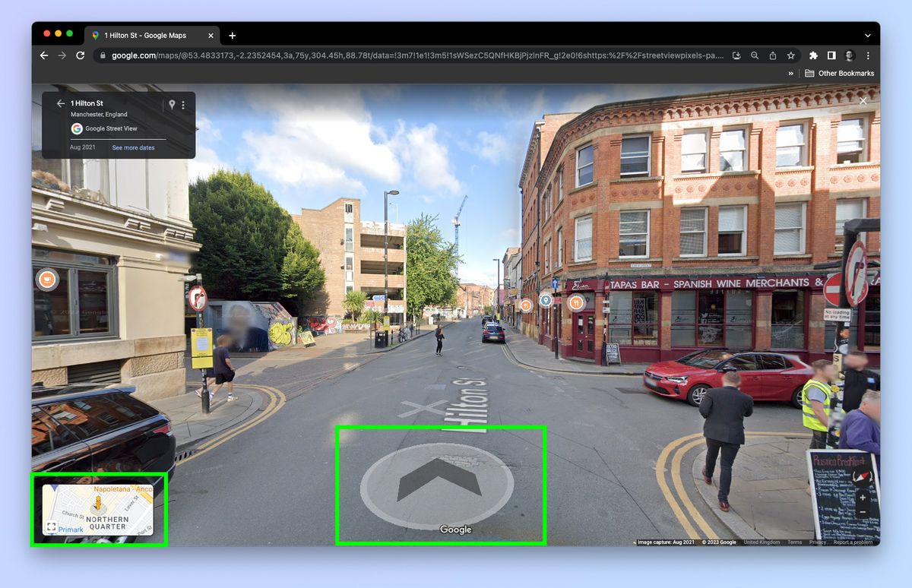Reload the page with the refresh icon
The height and width of the screenshot is (588, 912).
click(79, 55)
